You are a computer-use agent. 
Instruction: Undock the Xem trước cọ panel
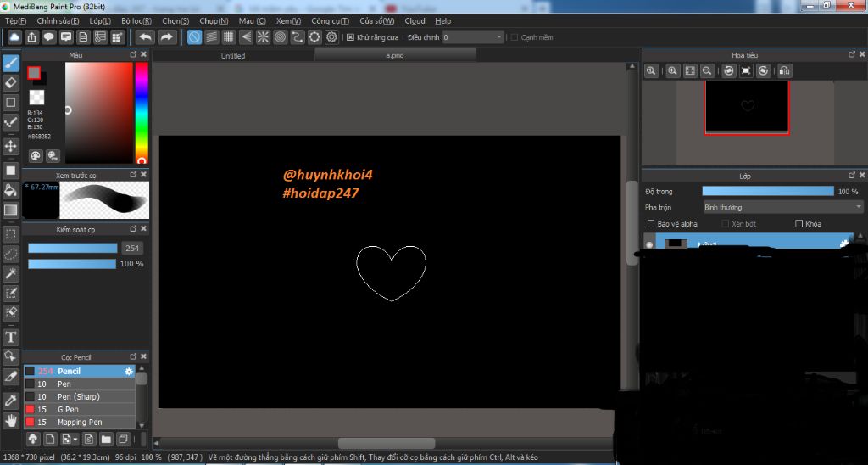pyautogui.click(x=133, y=175)
